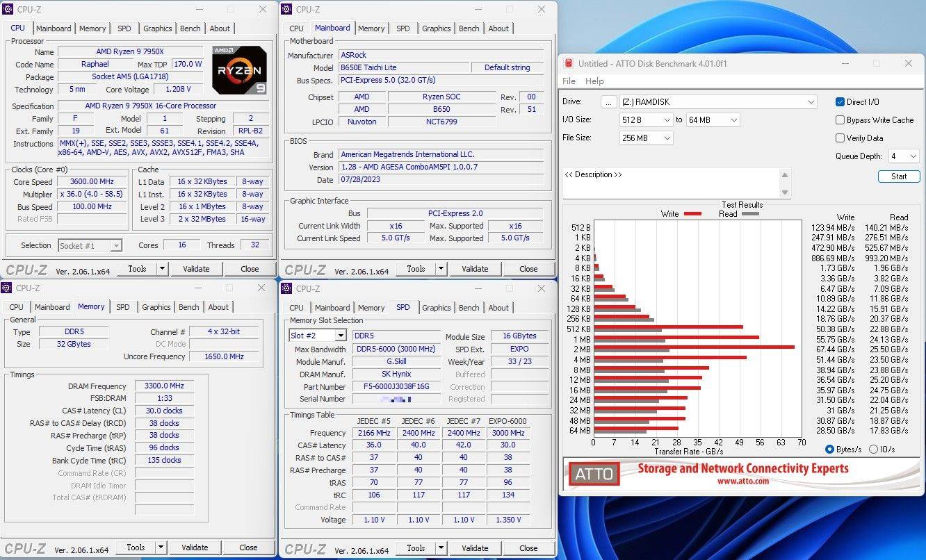The height and width of the screenshot is (560, 926).
Task: Switch to the Bench tab in CPU-Z
Action: coord(190,28)
